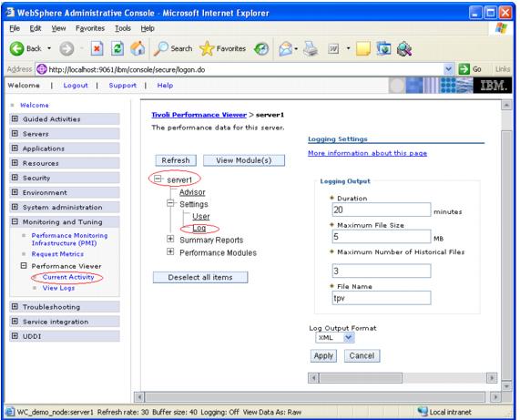Open the Back button history dropdown arrow
The width and height of the screenshot is (520, 420).
[x=49, y=48]
